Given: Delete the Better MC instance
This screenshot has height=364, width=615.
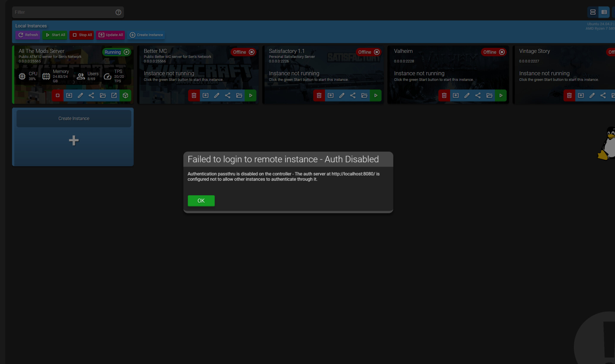Looking at the screenshot, I should tap(194, 96).
